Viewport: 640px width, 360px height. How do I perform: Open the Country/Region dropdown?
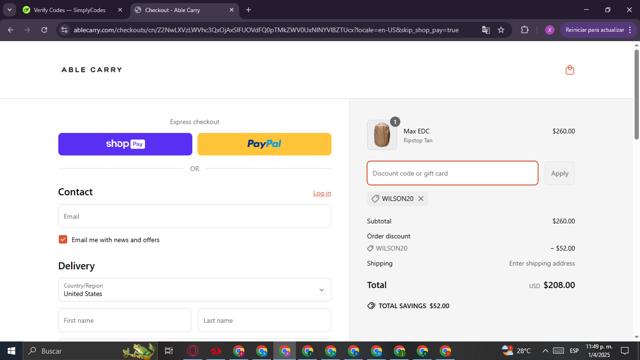pyautogui.click(x=195, y=290)
